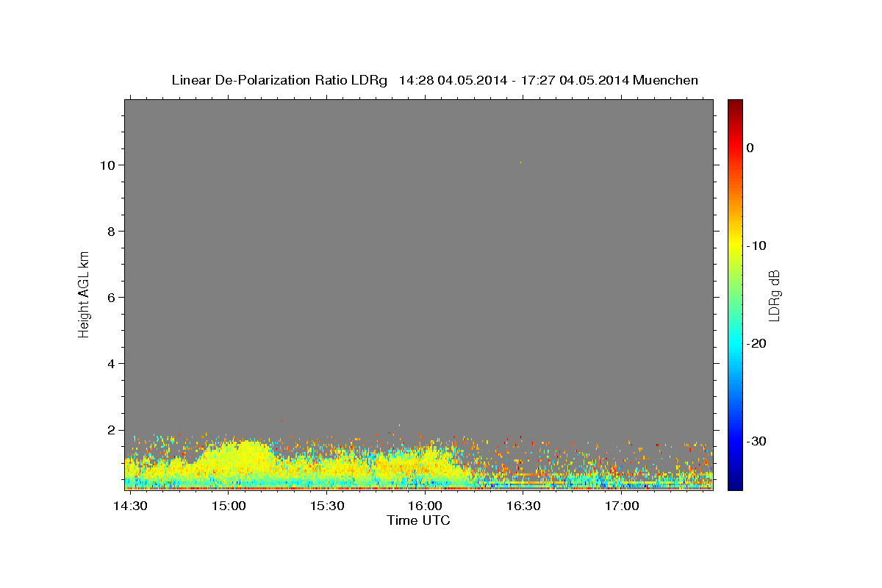
Task: Click the 16:30 time axis label
Action: [523, 506]
